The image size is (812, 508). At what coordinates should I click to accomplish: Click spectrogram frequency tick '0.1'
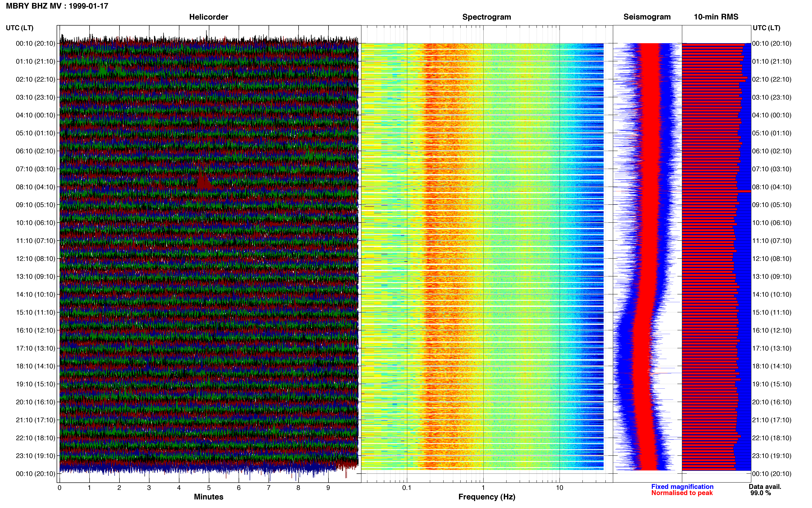pos(407,488)
